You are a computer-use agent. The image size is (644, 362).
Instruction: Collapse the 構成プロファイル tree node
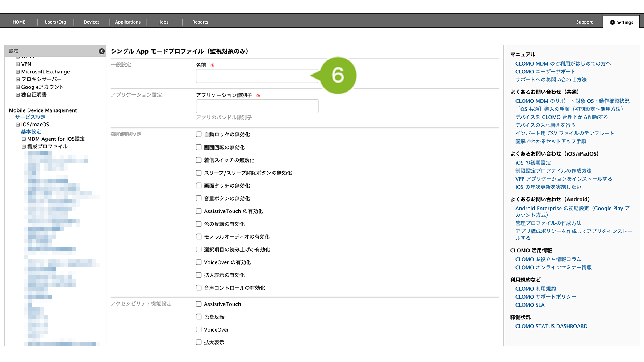24,147
